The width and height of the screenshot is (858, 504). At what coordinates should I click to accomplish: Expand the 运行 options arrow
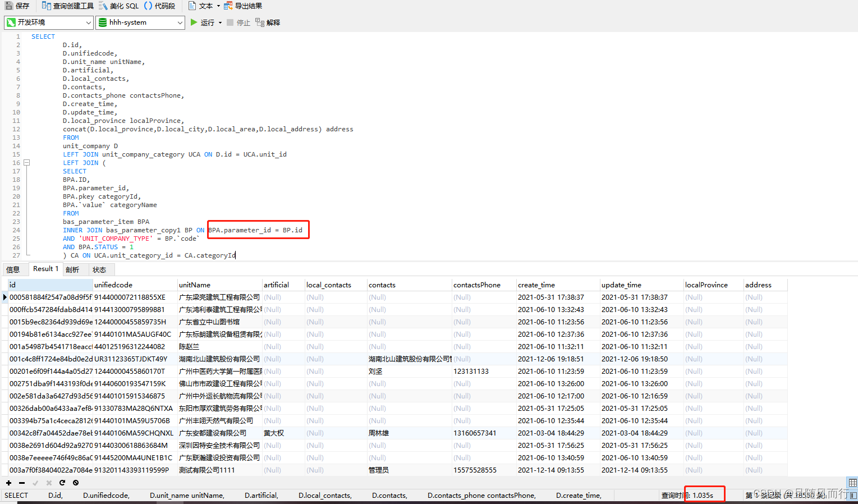(x=220, y=23)
